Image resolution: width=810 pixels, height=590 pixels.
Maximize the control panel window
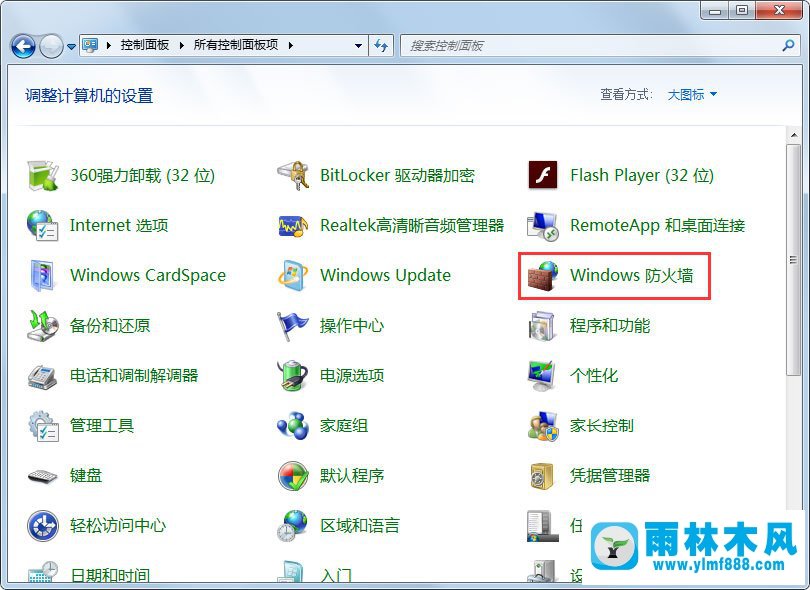(742, 10)
